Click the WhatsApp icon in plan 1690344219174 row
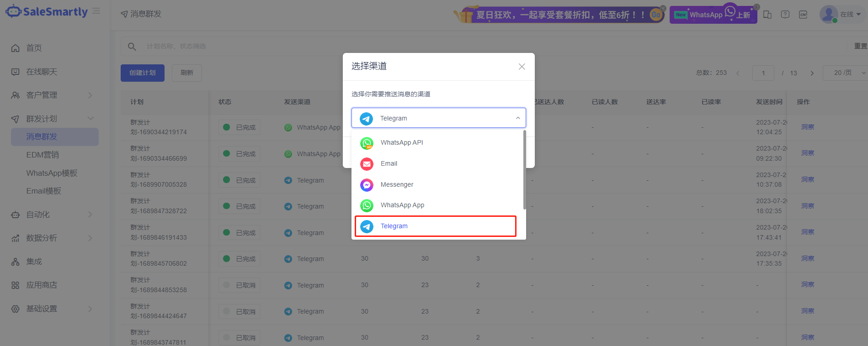 [x=288, y=128]
